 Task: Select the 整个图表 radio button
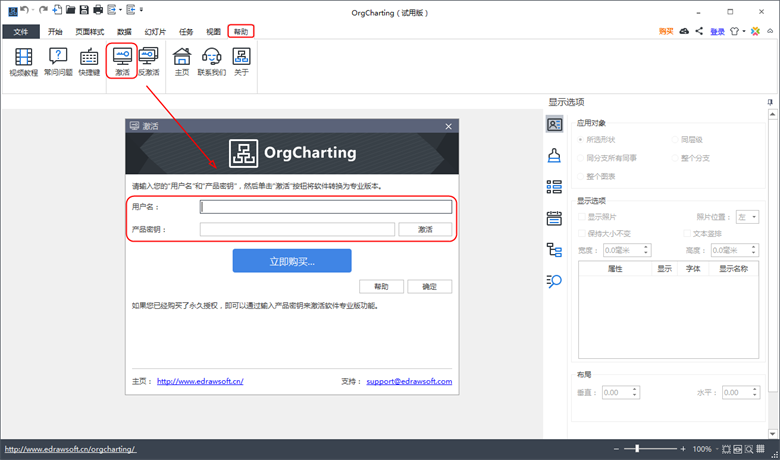[581, 177]
